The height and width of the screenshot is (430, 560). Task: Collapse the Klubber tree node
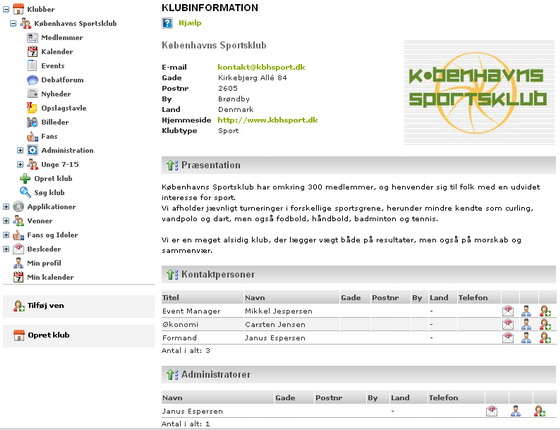(x=6, y=9)
